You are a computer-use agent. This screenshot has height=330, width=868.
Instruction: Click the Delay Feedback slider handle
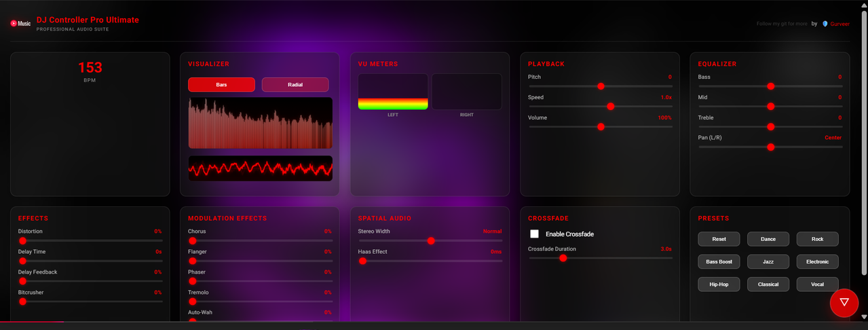22,281
